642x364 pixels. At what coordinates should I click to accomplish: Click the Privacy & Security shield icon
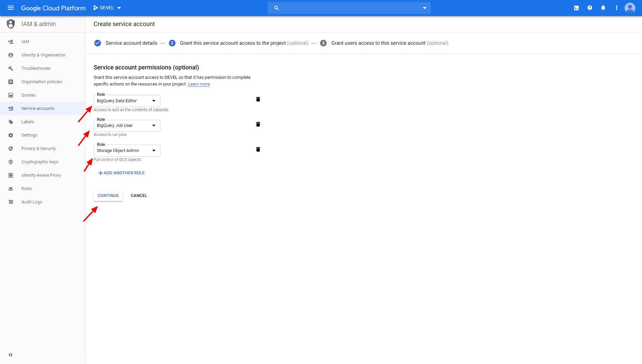pos(11,149)
